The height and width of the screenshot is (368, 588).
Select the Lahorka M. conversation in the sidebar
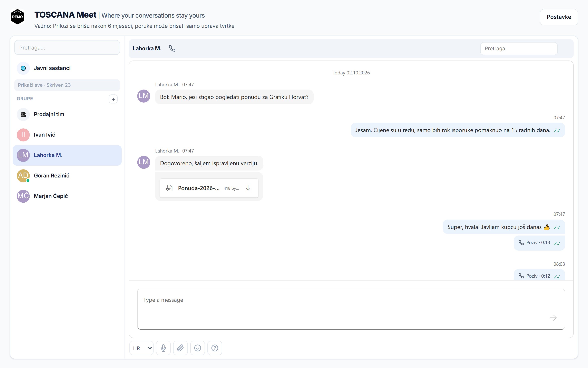click(67, 155)
